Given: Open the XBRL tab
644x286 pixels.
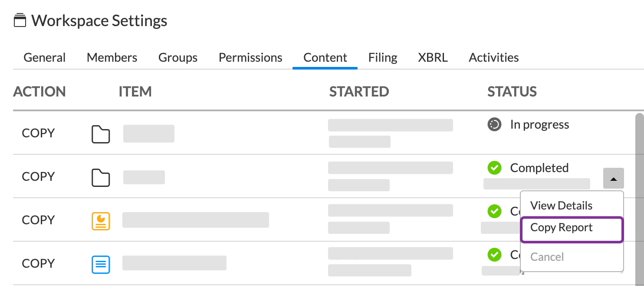Looking at the screenshot, I should click(x=433, y=57).
